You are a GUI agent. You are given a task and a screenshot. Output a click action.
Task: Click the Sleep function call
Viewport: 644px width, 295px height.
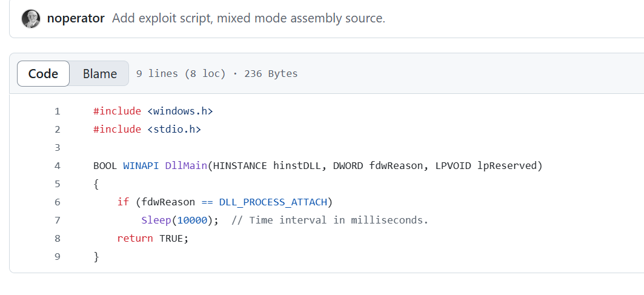coord(156,220)
